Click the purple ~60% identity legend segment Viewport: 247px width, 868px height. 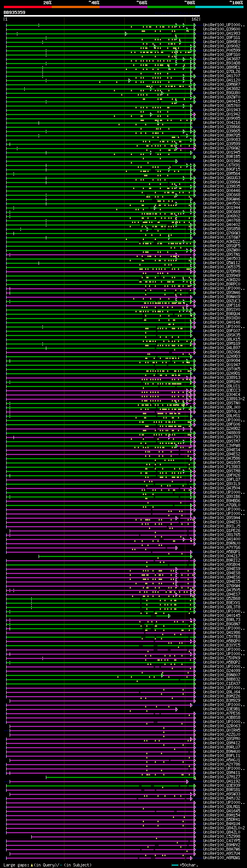[x=123, y=7]
